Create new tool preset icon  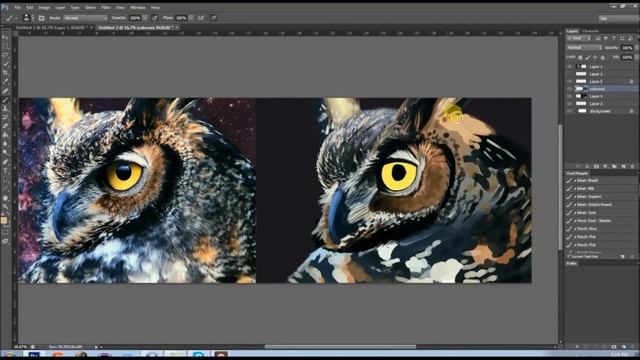click(x=622, y=257)
